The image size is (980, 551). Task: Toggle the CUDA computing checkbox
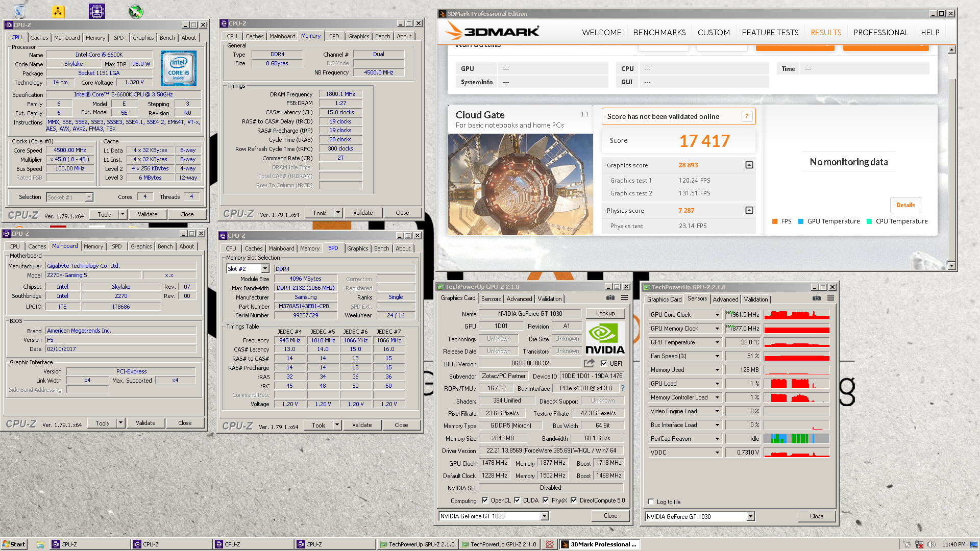click(517, 500)
